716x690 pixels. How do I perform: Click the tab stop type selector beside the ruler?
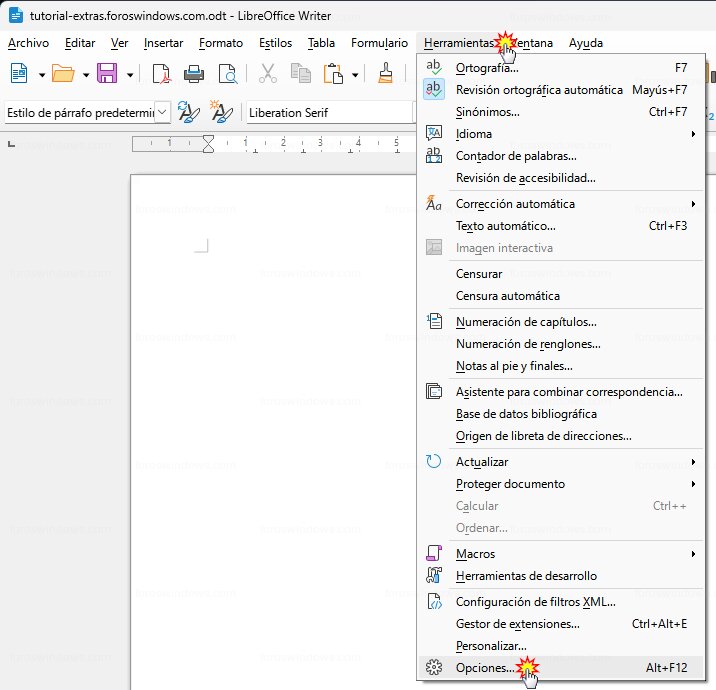[x=12, y=144]
